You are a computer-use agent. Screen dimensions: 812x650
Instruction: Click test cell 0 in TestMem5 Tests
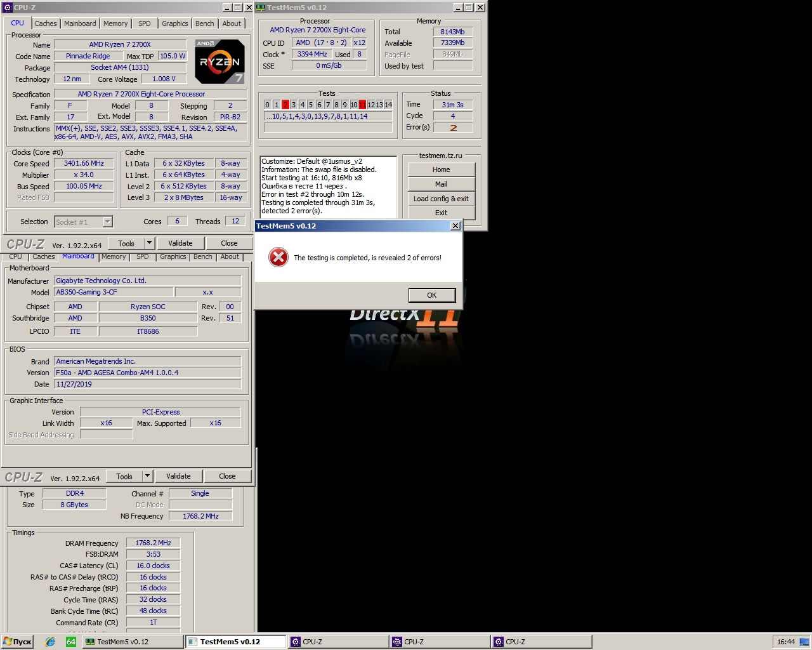pos(268,105)
